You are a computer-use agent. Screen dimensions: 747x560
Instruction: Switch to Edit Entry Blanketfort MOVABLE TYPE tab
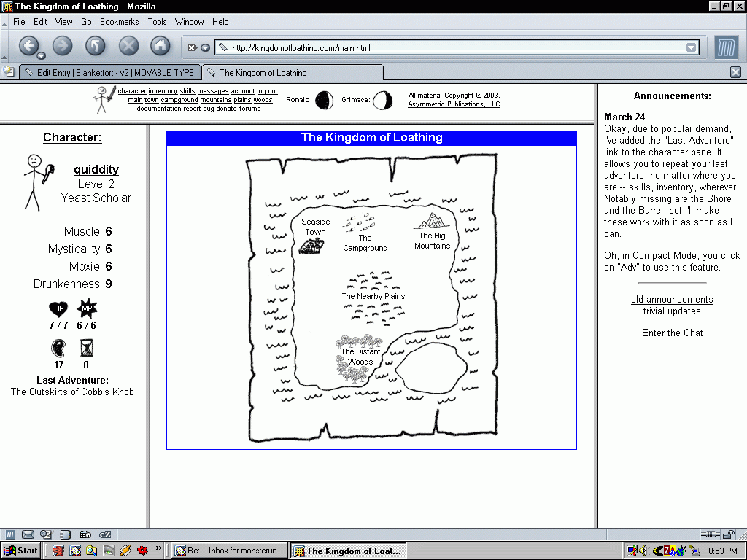click(x=110, y=73)
